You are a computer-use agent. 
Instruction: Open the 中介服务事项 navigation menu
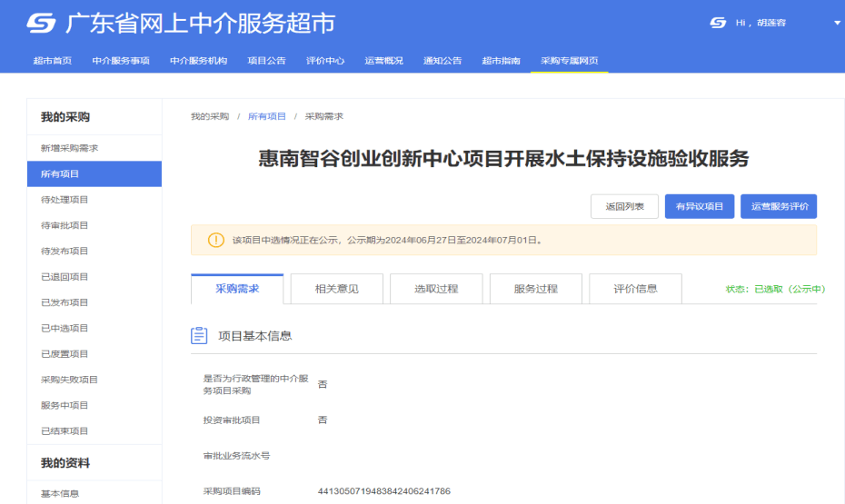tap(120, 61)
